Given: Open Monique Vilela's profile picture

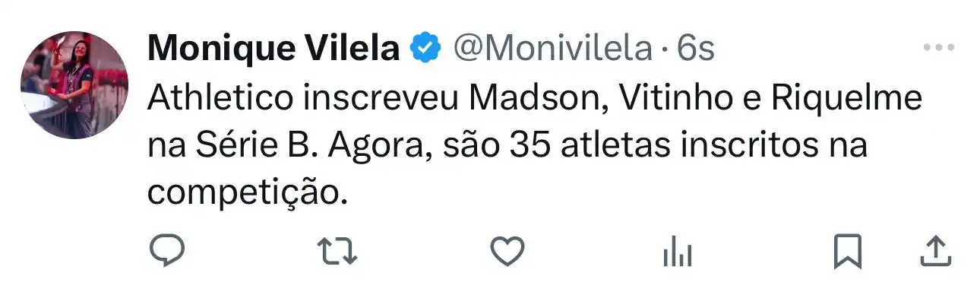Looking at the screenshot, I should [x=74, y=85].
